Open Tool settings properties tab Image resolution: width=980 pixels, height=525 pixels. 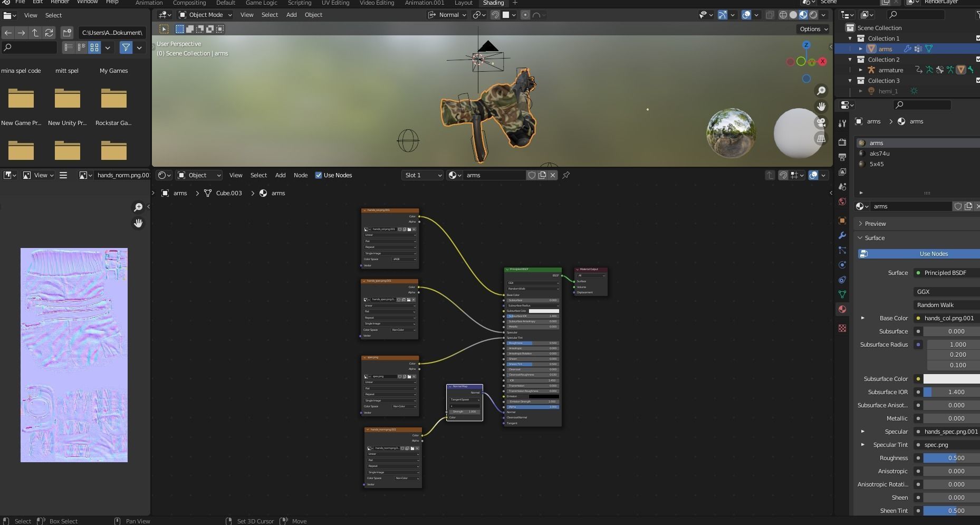(842, 123)
